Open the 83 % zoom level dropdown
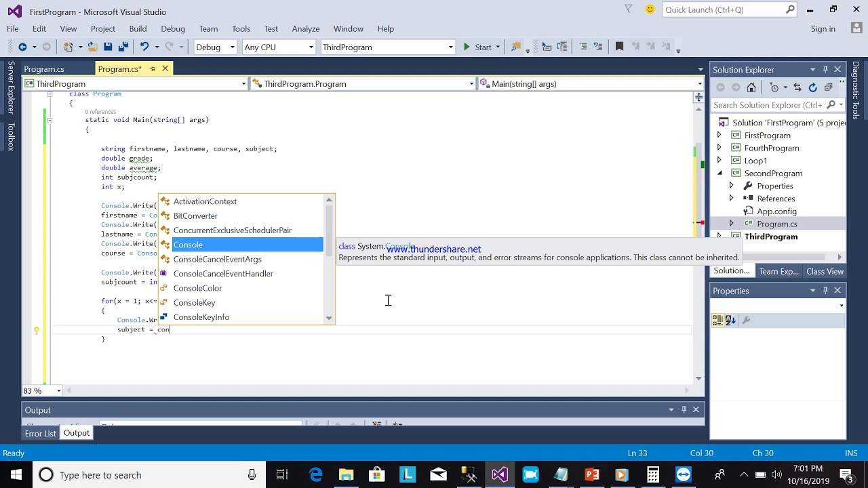 (x=59, y=390)
